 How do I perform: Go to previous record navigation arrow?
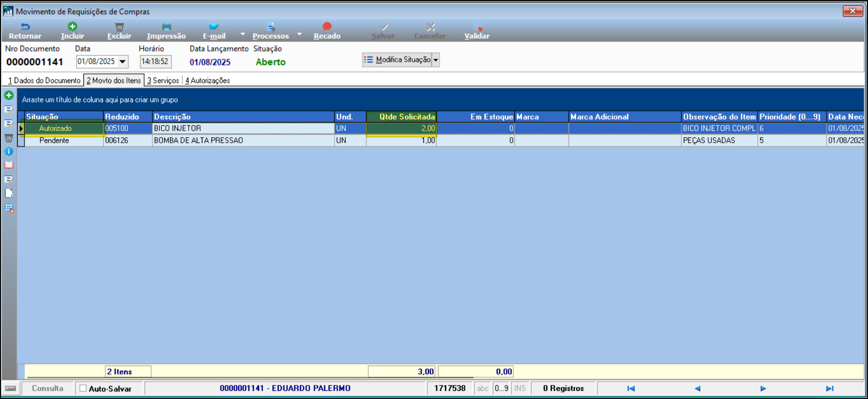pos(698,388)
